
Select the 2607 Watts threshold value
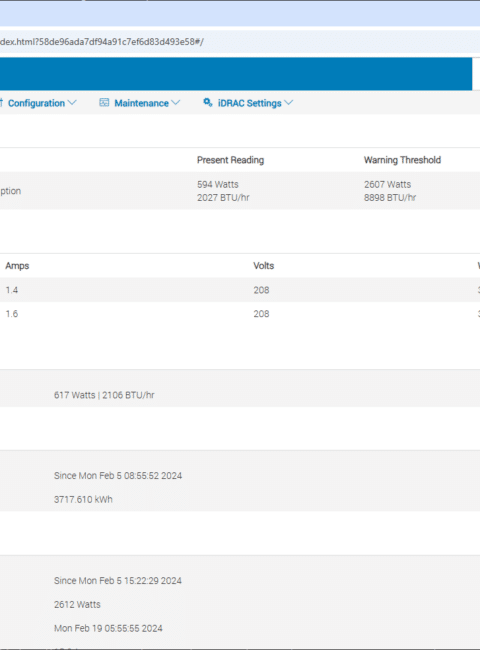[388, 184]
